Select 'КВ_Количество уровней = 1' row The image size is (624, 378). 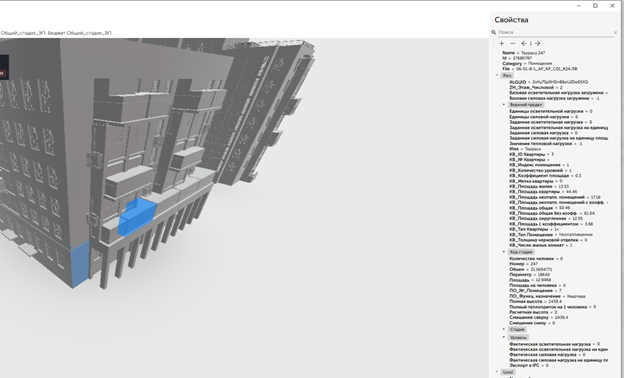point(540,170)
